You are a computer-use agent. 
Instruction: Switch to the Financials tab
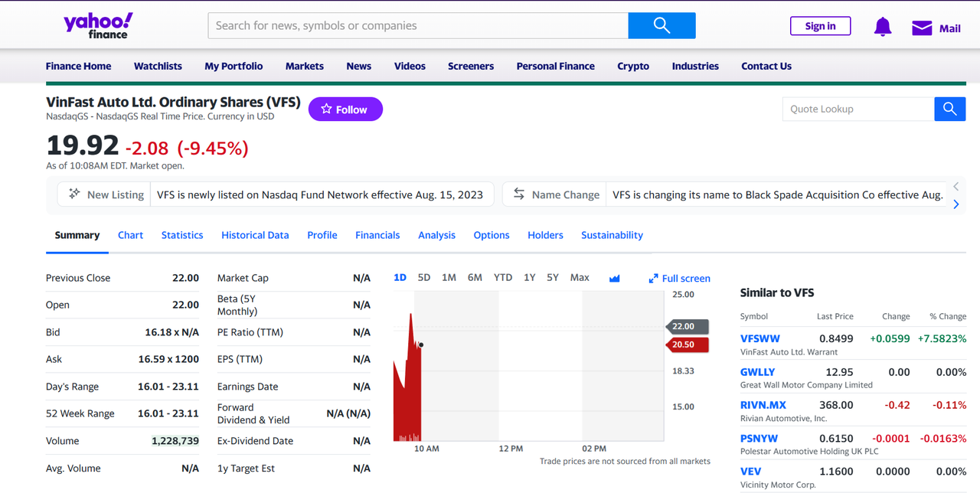coord(377,235)
